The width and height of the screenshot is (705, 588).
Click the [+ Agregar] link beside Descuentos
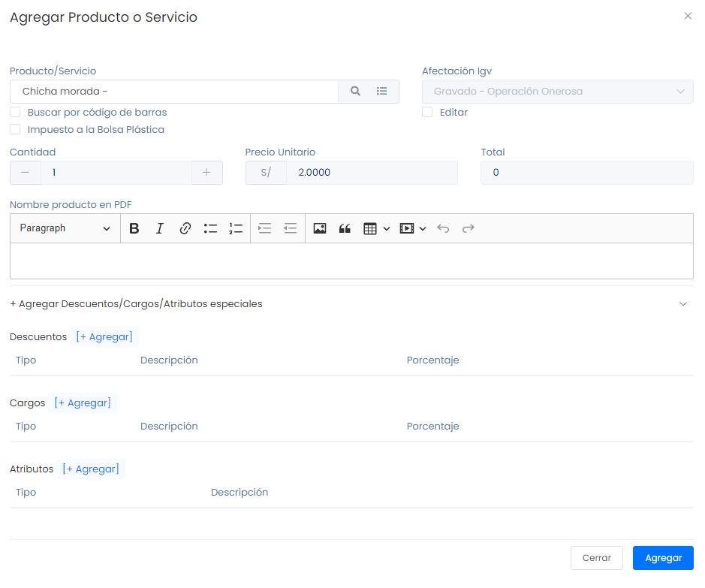tap(104, 337)
